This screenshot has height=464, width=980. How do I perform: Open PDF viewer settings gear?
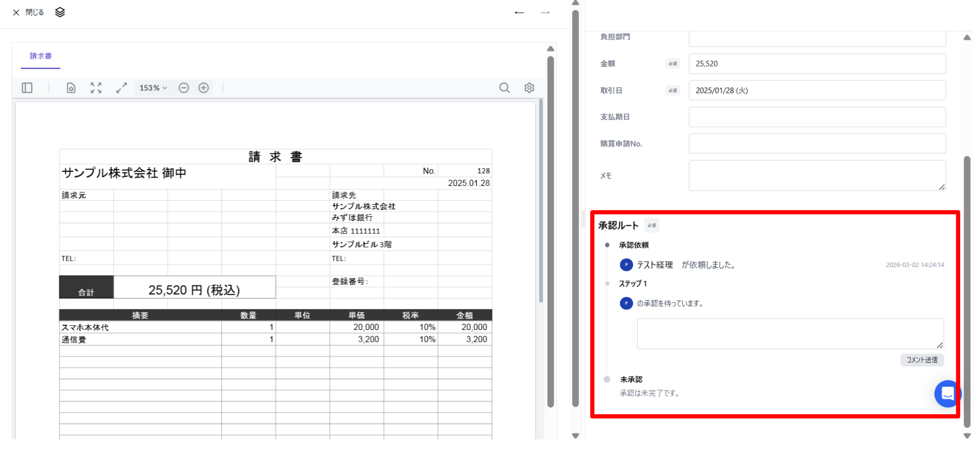[x=529, y=88]
